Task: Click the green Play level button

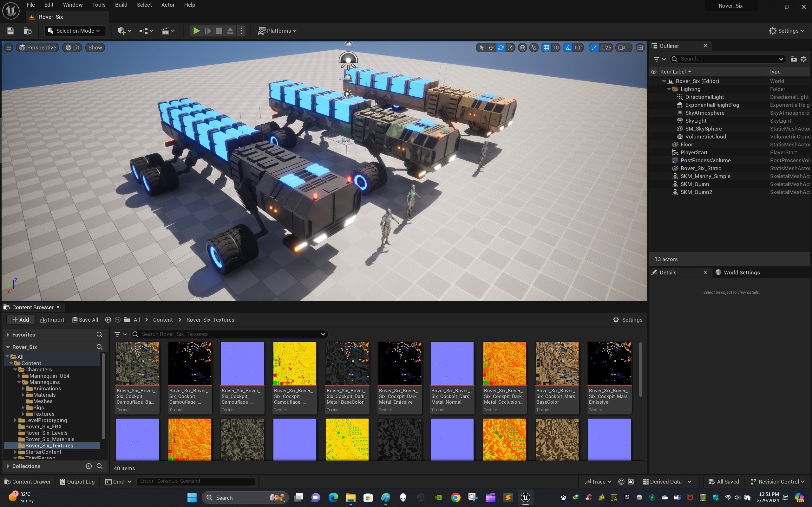Action: [196, 31]
